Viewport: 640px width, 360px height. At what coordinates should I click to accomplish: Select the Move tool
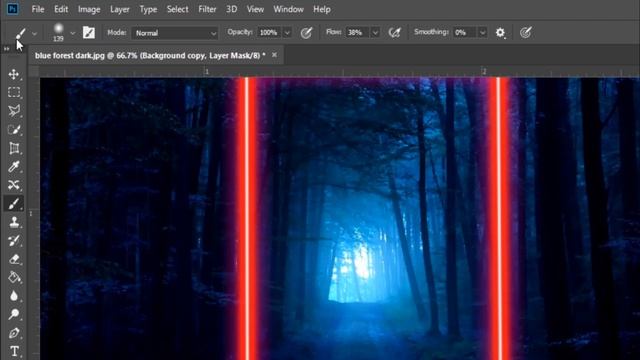(x=14, y=74)
